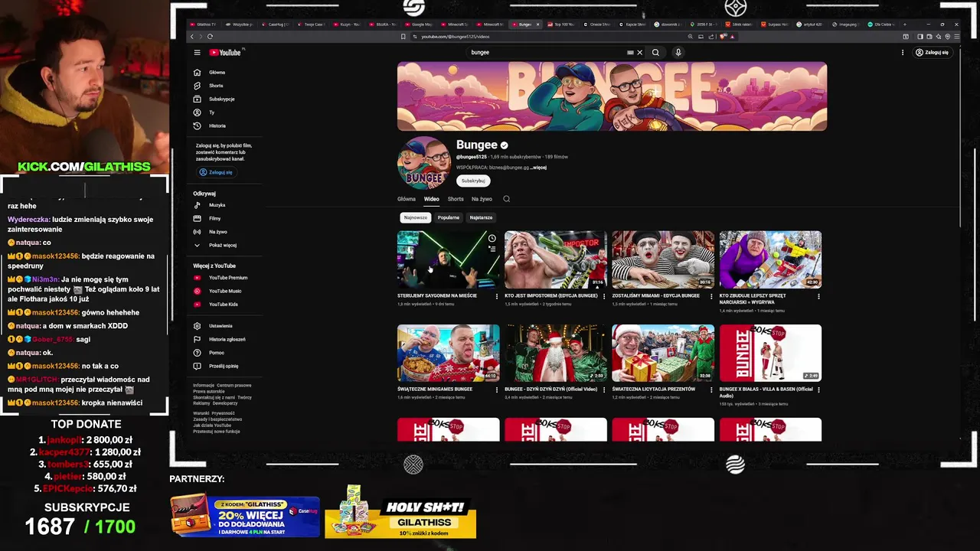Sort videos by Najstarsze
980x551 pixels.
482,217
